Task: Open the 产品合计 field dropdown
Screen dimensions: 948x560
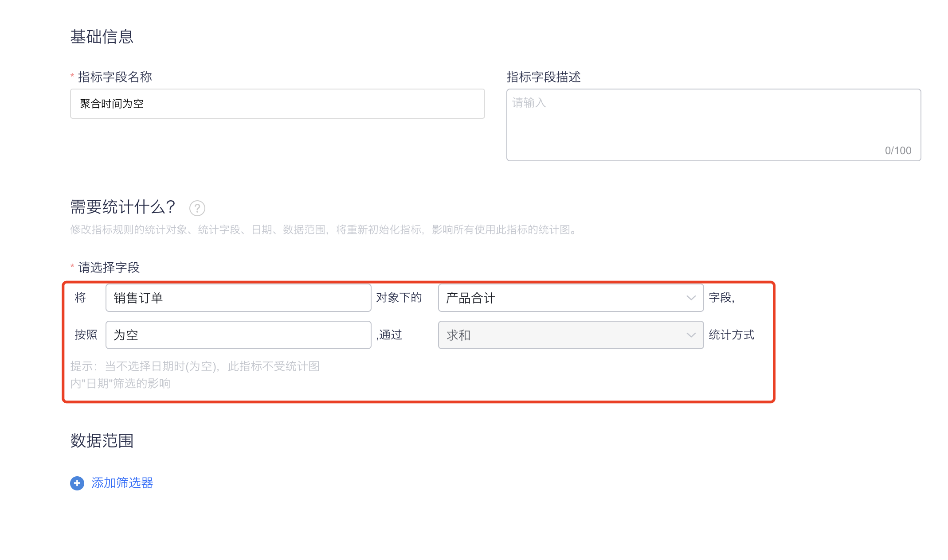Action: coord(563,298)
